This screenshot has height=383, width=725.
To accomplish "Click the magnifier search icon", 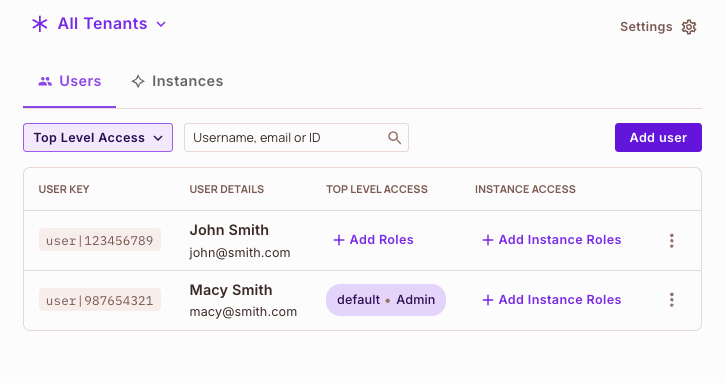I will 394,137.
